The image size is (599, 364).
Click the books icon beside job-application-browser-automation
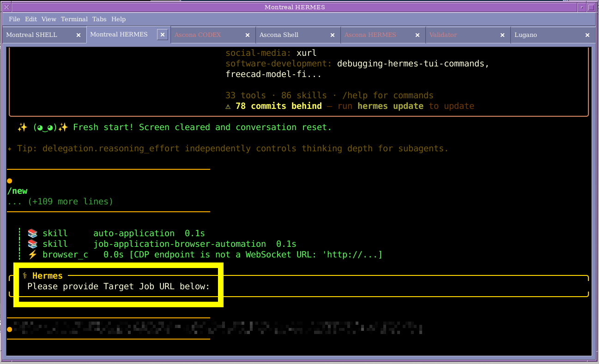point(32,244)
